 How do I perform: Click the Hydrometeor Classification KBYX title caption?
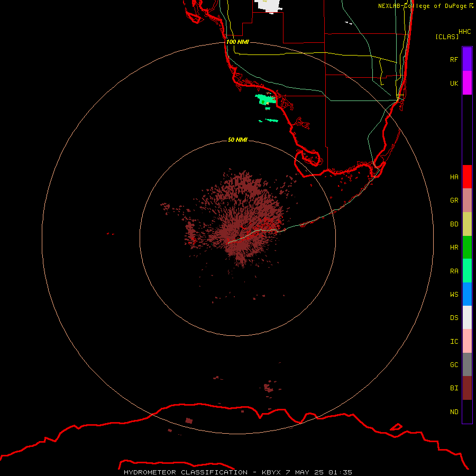237,472
